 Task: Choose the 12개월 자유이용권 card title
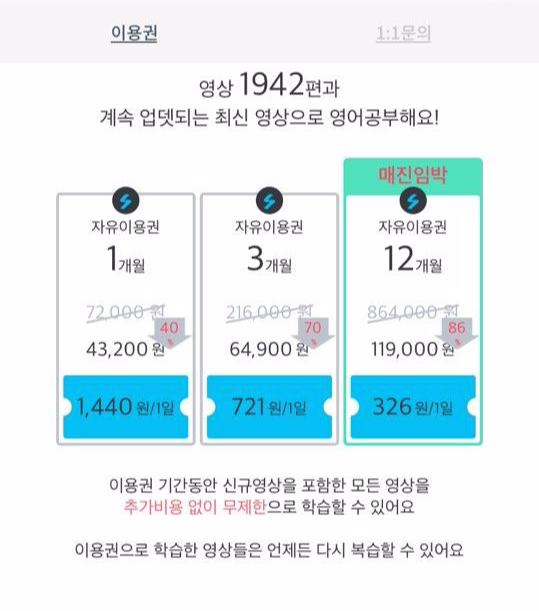[413, 226]
